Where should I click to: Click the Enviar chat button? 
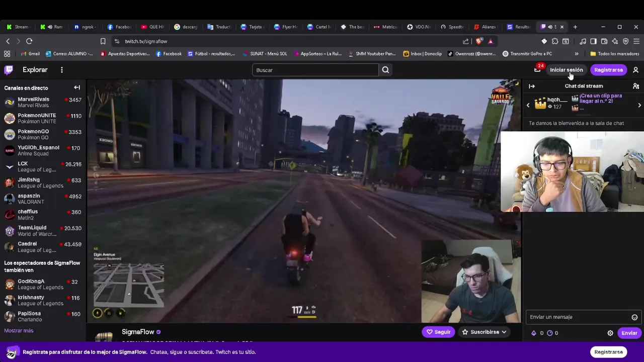point(629,333)
